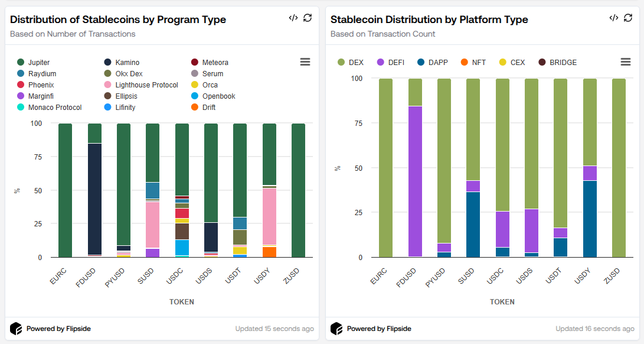
Task: Open hamburger menu on left chart
Action: pos(305,62)
